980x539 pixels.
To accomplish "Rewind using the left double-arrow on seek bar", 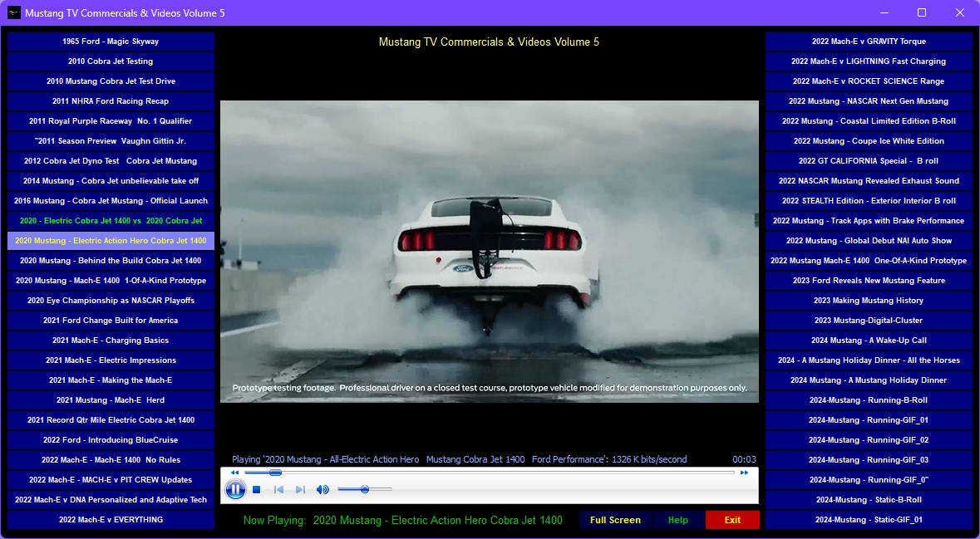I will (235, 473).
